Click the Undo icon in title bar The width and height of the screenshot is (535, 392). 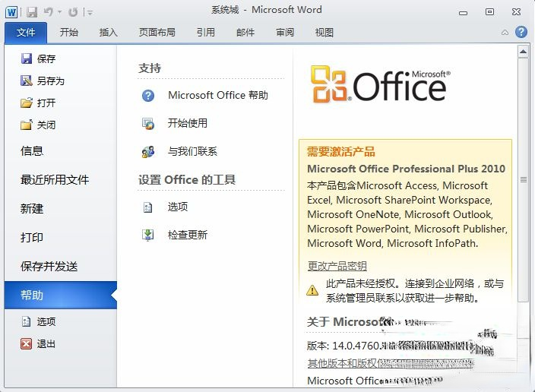49,11
